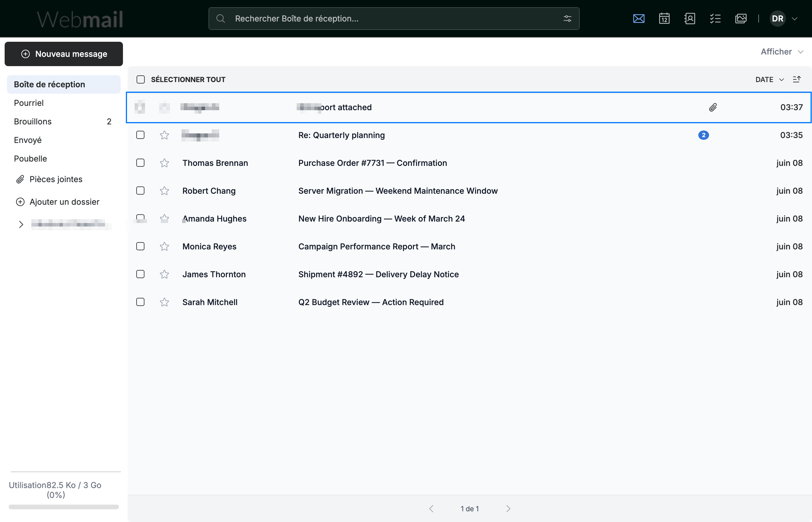Go to next page arrow
This screenshot has height=522, width=812.
click(x=508, y=508)
